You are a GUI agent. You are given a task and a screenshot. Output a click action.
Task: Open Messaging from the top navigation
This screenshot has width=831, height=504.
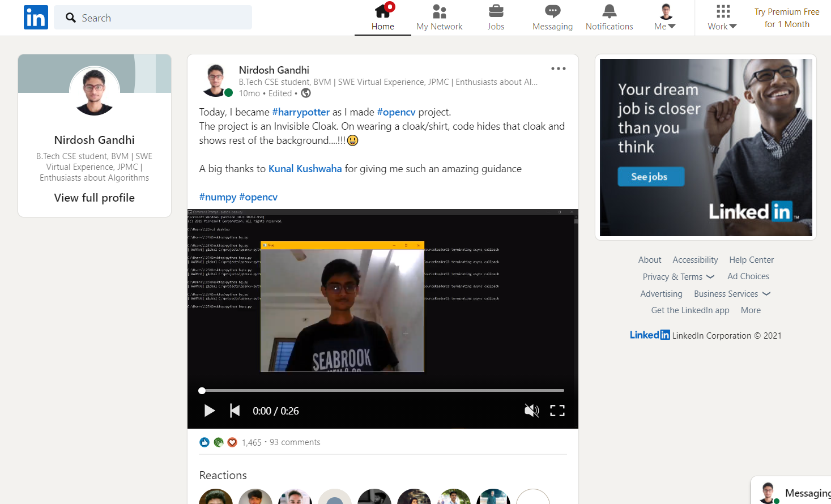click(552, 18)
